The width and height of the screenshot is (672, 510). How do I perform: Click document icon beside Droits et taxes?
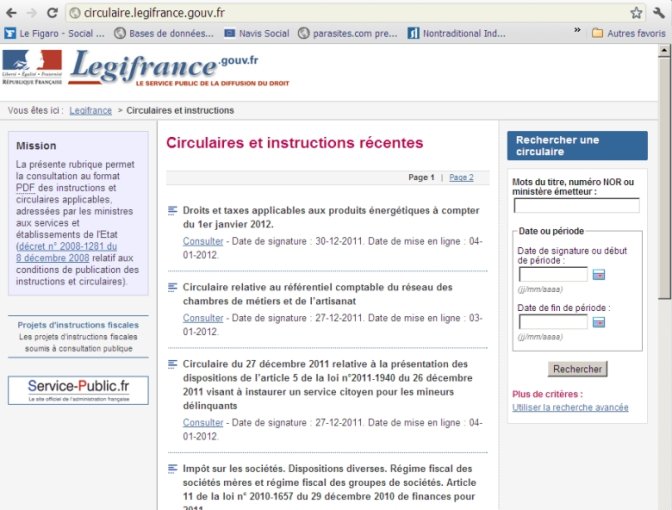point(172,210)
